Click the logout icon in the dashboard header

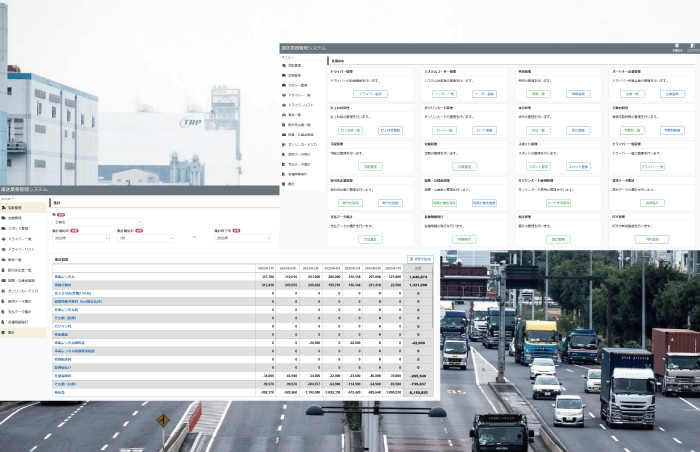click(x=693, y=47)
